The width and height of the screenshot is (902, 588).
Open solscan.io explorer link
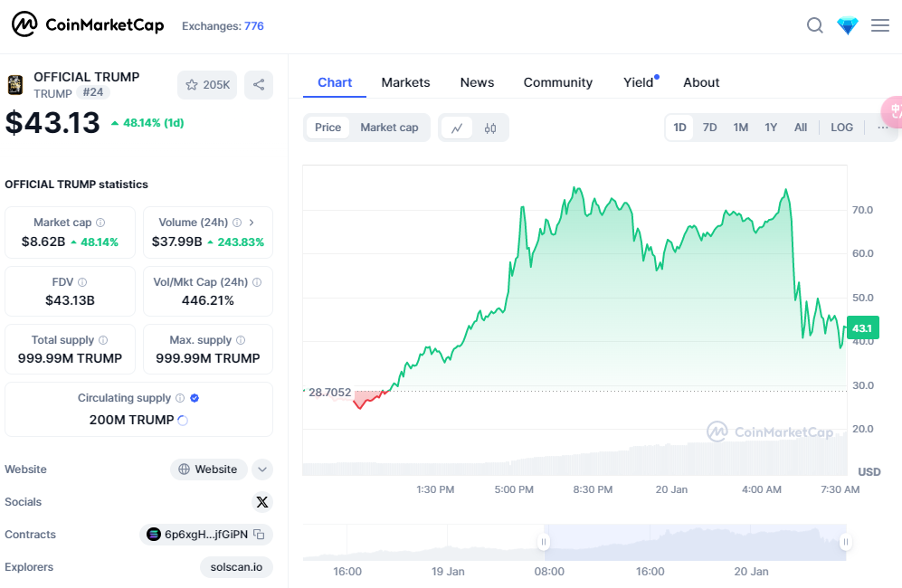pyautogui.click(x=236, y=567)
